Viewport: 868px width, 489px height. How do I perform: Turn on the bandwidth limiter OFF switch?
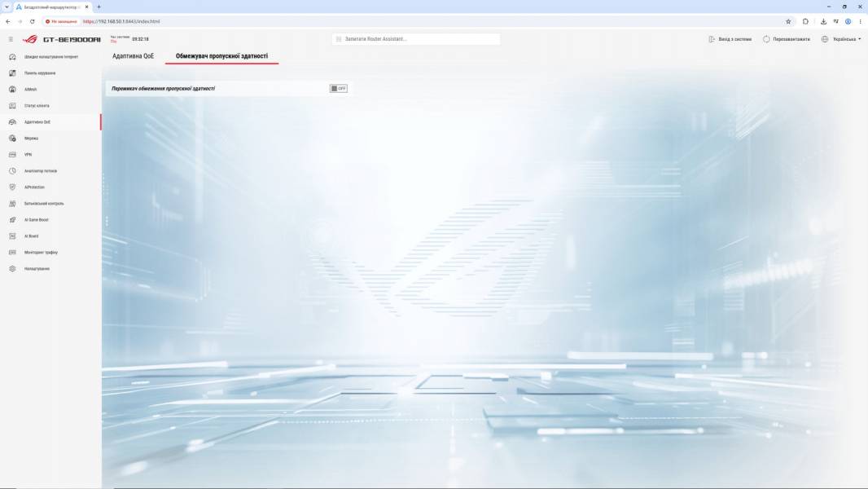338,89
